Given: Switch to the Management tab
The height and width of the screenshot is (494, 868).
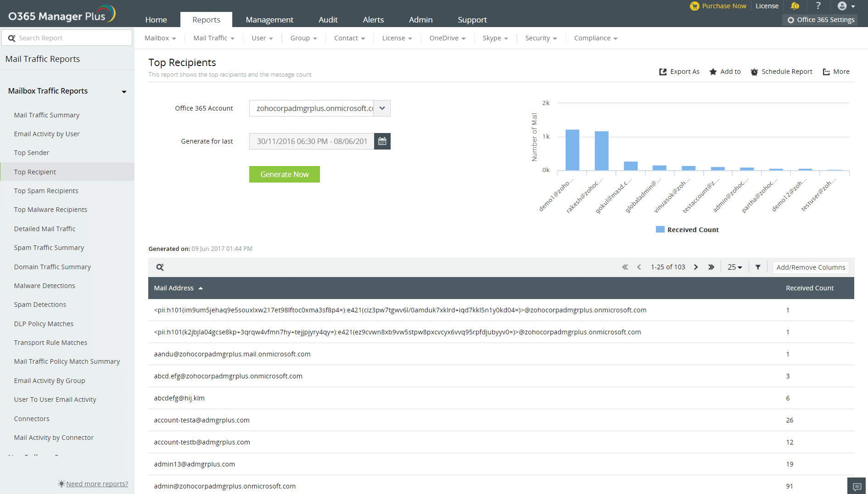Looking at the screenshot, I should coord(269,20).
